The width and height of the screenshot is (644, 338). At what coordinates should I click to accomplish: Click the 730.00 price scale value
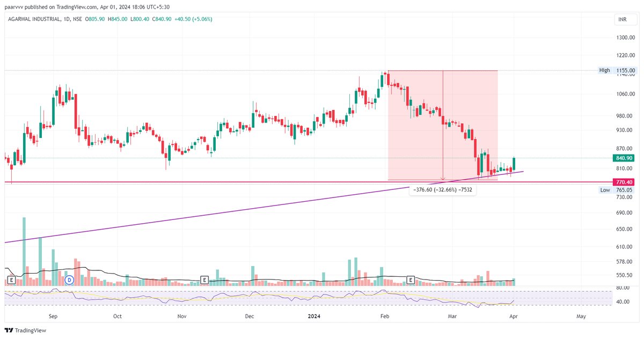(625, 197)
